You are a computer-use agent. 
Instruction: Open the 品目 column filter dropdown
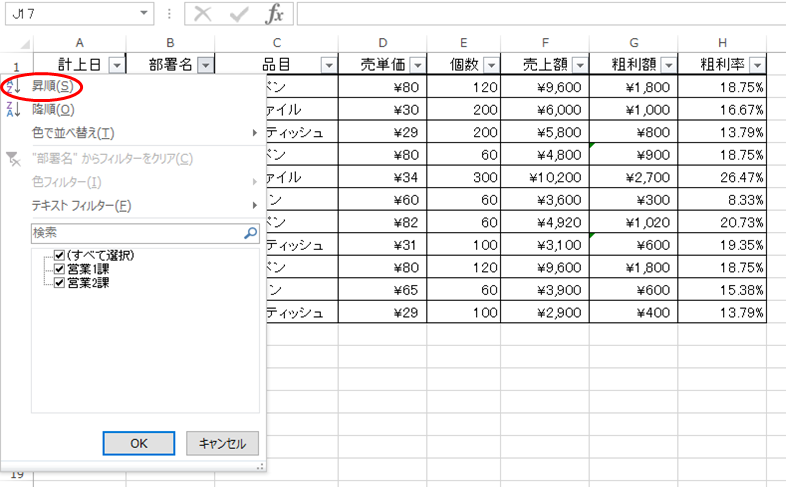click(x=329, y=65)
